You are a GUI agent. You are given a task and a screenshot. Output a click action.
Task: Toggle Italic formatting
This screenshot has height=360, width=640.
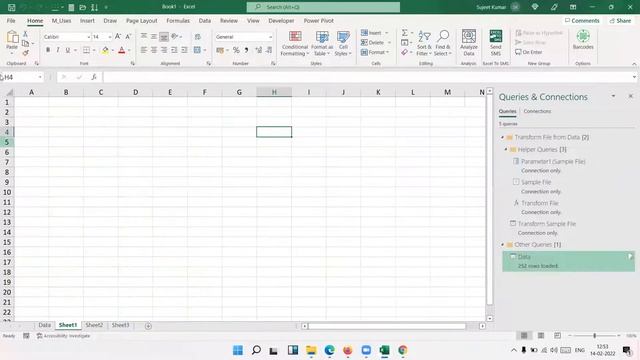[58, 50]
